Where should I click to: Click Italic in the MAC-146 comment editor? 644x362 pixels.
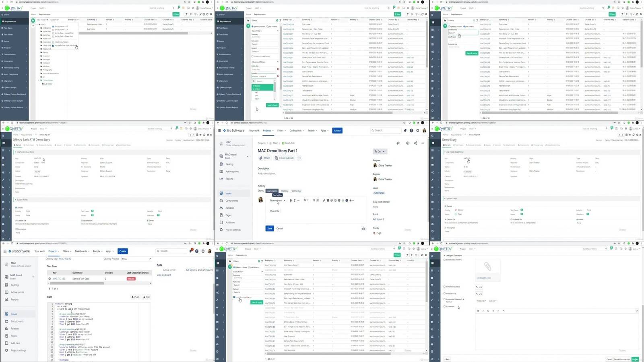(x=295, y=201)
